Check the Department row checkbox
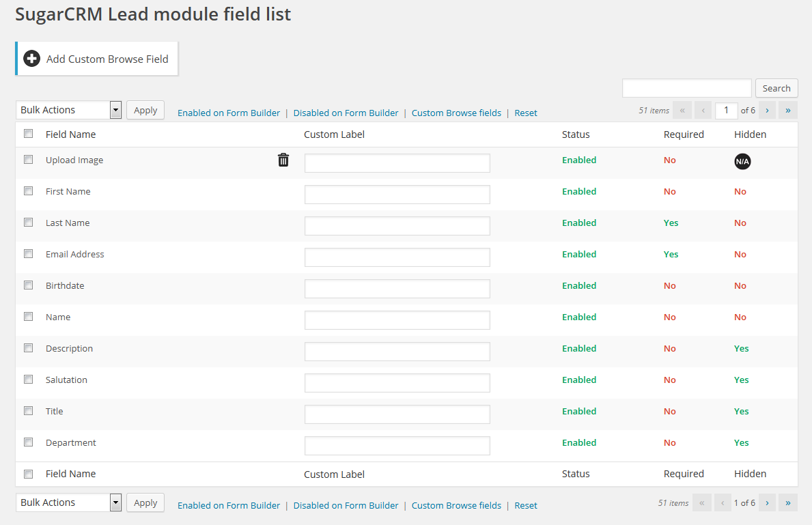Viewport: 812px width, 525px height. tap(29, 442)
